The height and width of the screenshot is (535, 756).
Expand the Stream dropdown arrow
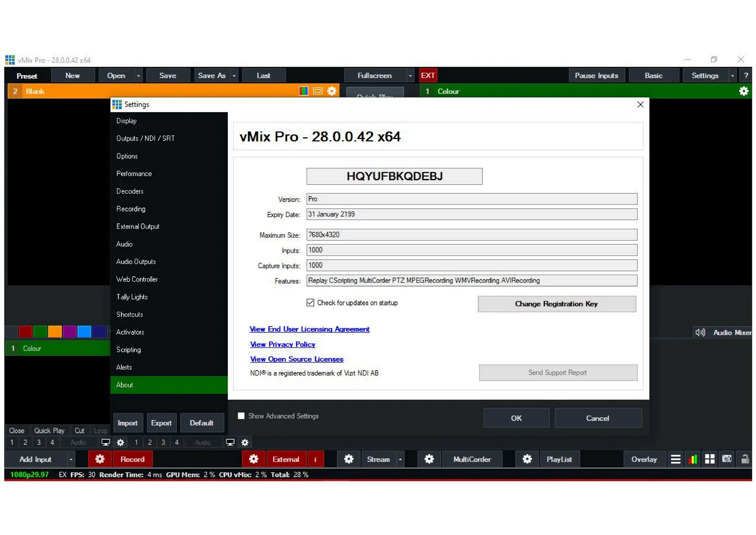[x=400, y=459]
